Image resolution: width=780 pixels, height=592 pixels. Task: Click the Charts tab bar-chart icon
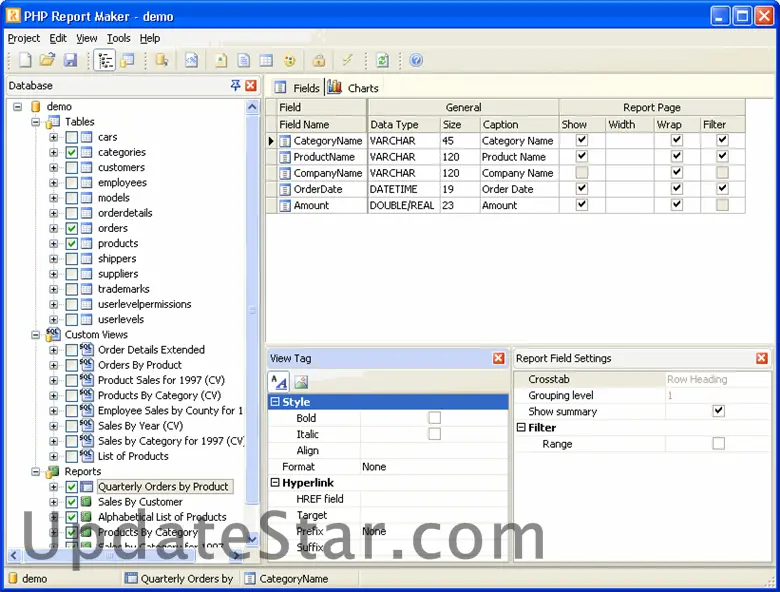(x=335, y=87)
